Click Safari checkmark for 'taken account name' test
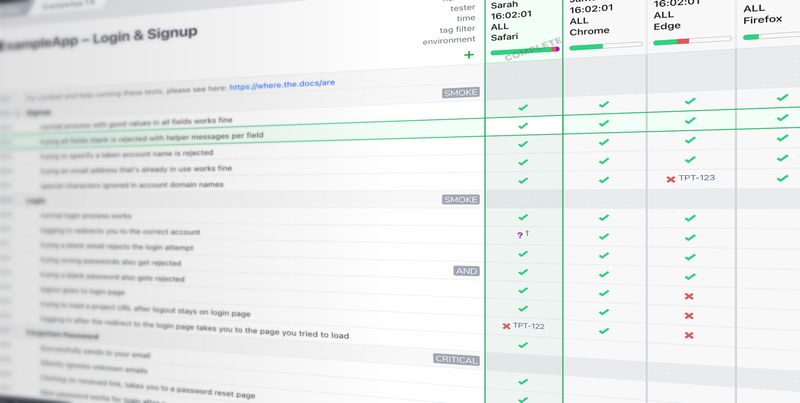Image resolution: width=800 pixels, height=403 pixels. pyautogui.click(x=523, y=144)
